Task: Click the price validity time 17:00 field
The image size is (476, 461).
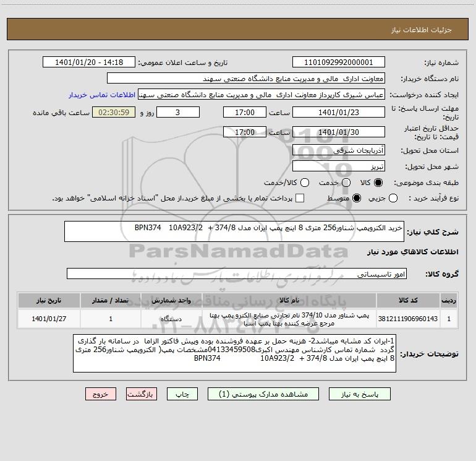Action: (x=245, y=132)
